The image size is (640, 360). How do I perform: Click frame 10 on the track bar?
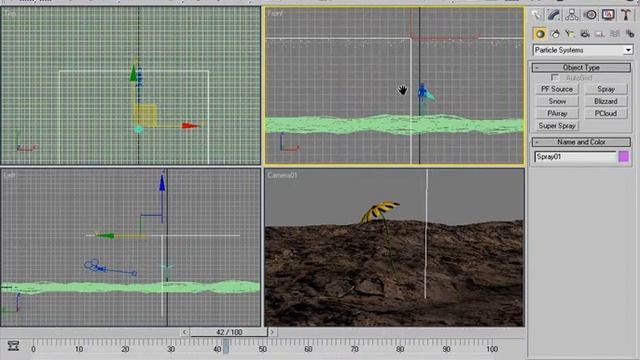pos(79,349)
